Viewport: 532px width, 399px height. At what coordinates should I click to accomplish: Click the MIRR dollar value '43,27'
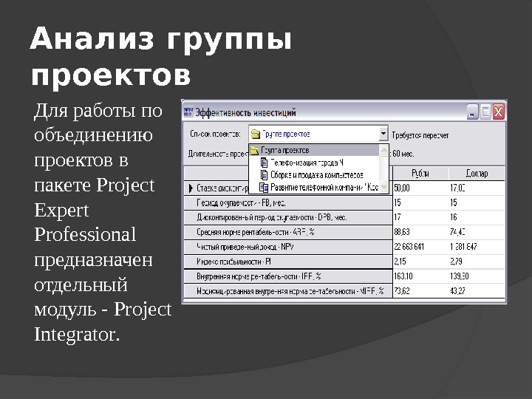[x=457, y=291]
